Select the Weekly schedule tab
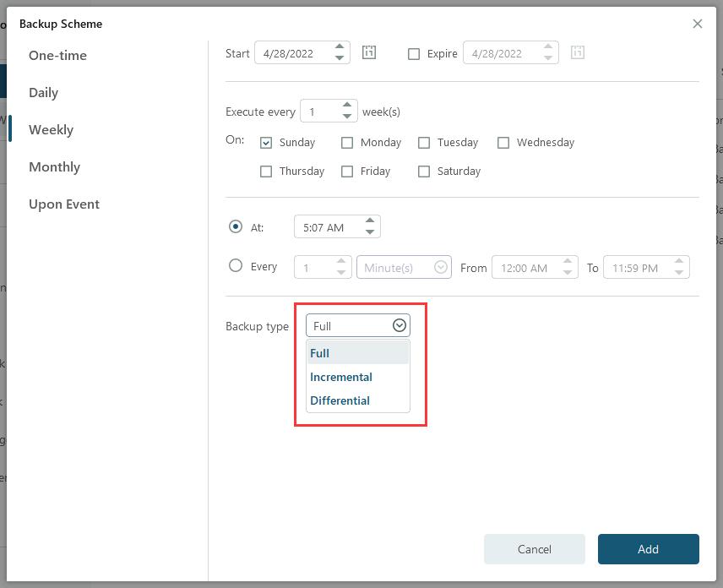Viewport: 723px width, 588px height. click(51, 129)
